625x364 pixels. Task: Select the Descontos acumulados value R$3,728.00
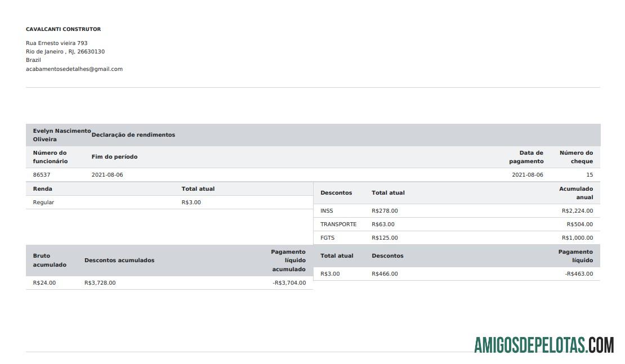click(x=100, y=283)
